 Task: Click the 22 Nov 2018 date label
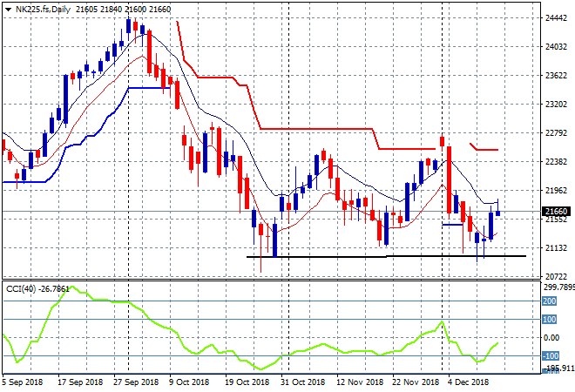click(x=416, y=382)
